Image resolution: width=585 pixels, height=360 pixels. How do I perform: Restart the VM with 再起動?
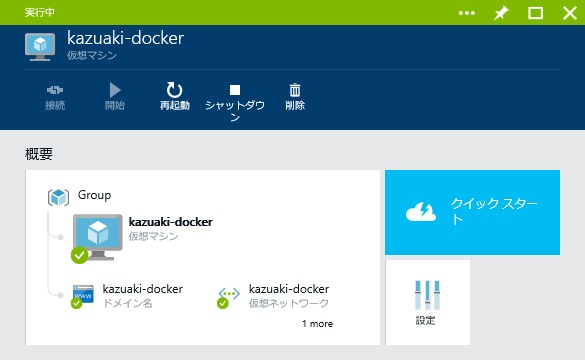175,97
